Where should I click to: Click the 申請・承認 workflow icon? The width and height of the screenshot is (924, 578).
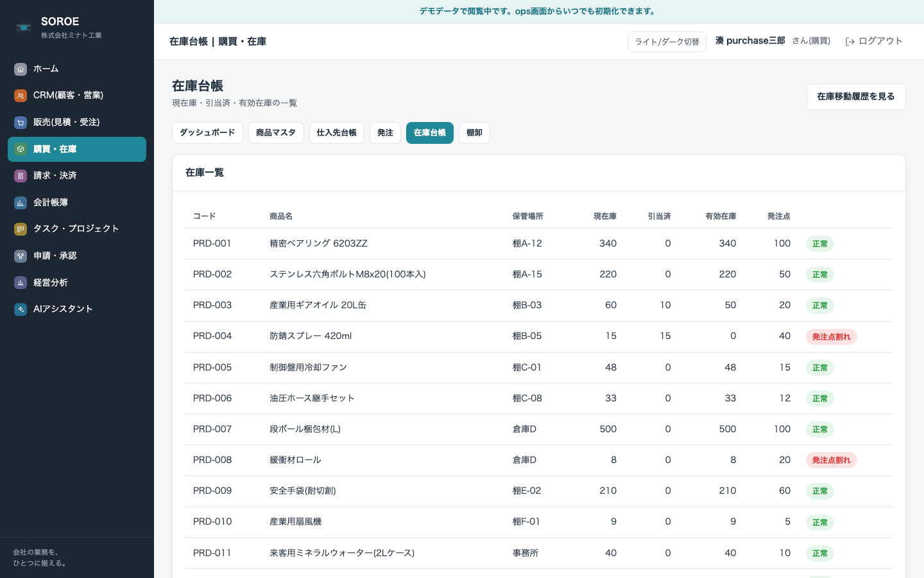click(x=21, y=256)
